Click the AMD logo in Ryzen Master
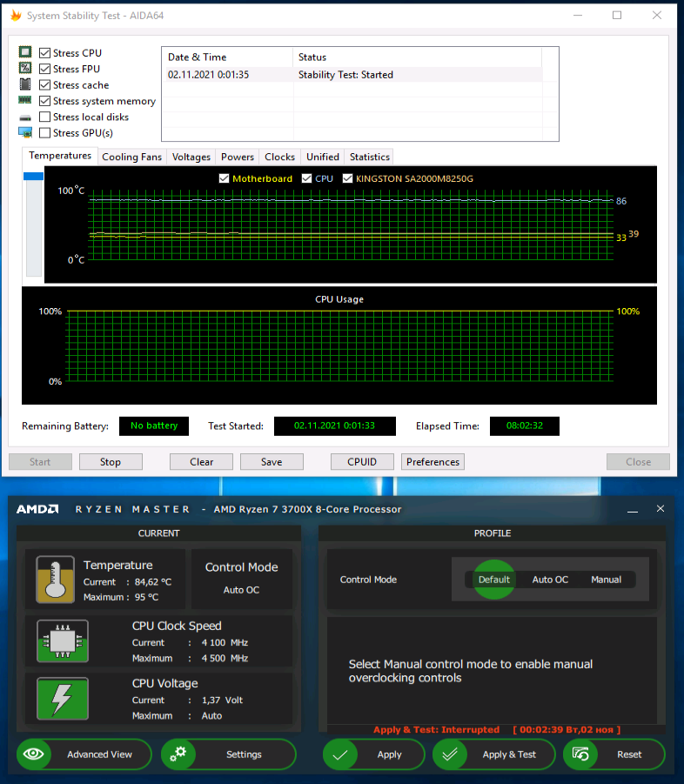This screenshot has height=784, width=684. tap(37, 509)
